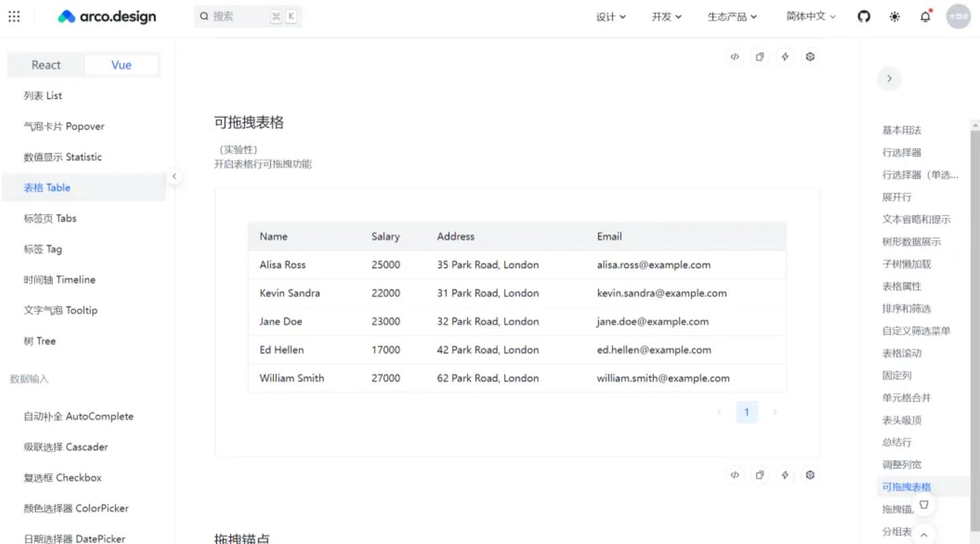
Task: Open the 生态产品 dropdown menu
Action: coord(732,16)
